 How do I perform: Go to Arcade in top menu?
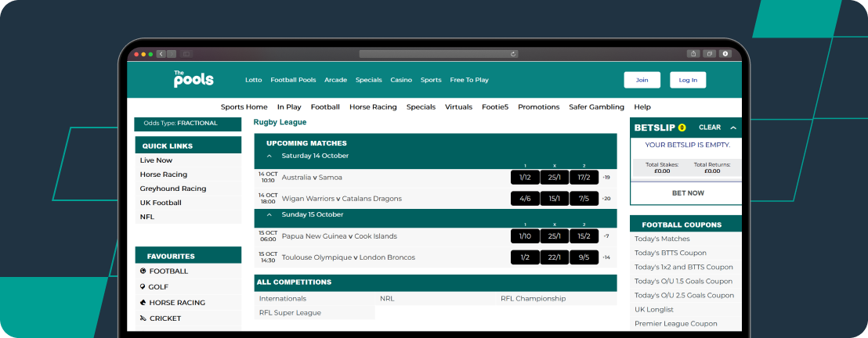tap(335, 80)
